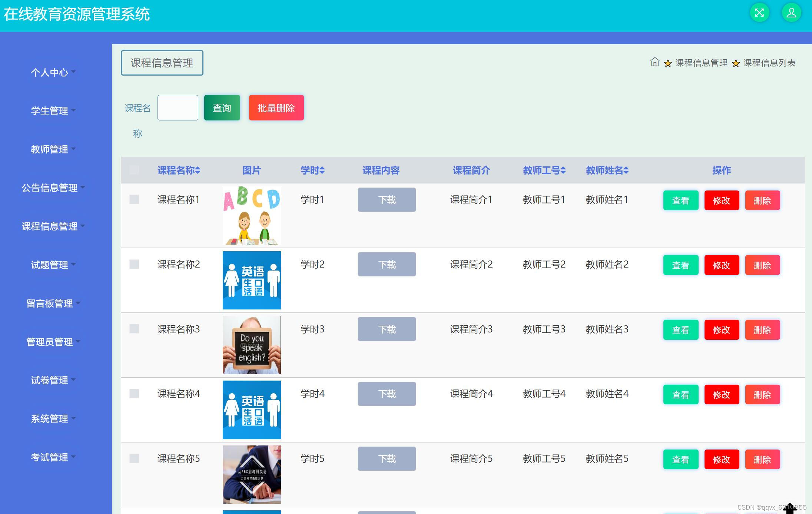Delete 课程名称1 with 删除 button
This screenshot has height=514, width=812.
pos(762,200)
